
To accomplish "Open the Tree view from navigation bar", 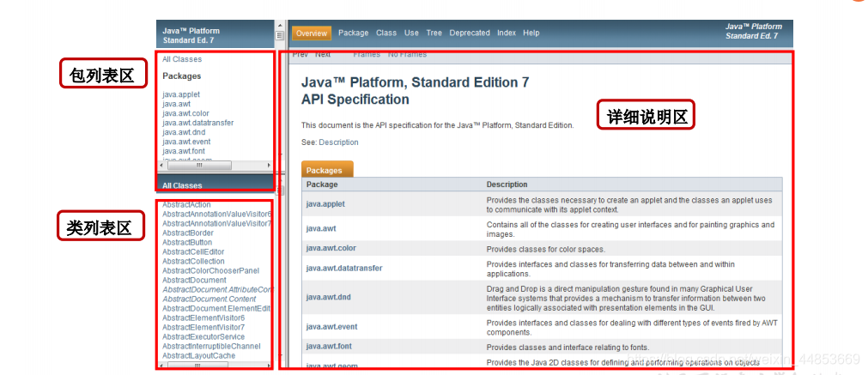I will (x=434, y=33).
